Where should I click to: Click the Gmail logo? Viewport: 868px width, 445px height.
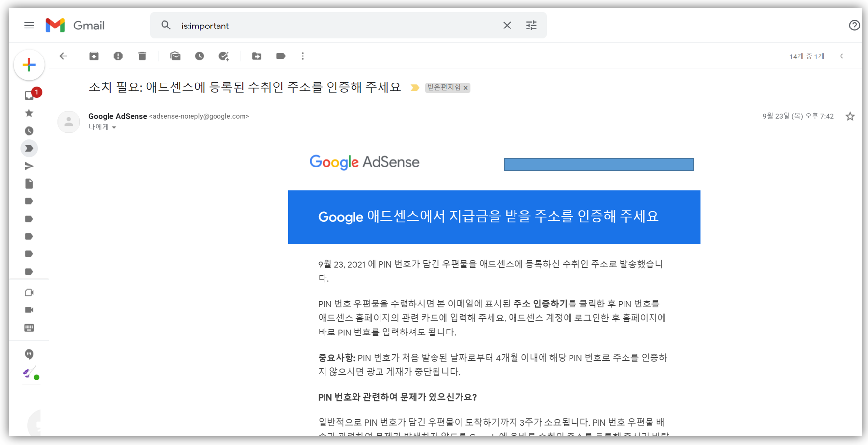75,25
